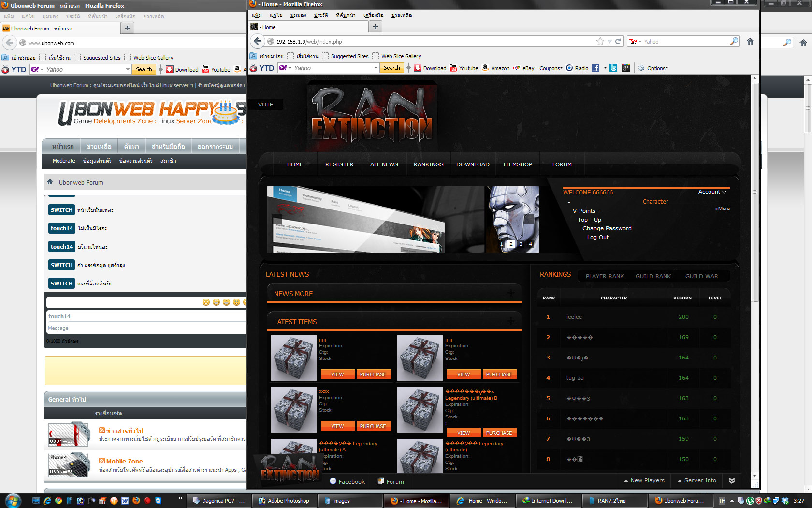Click the address bar in the Home window
Image resolution: width=812 pixels, height=508 pixels.
pyautogui.click(x=430, y=42)
